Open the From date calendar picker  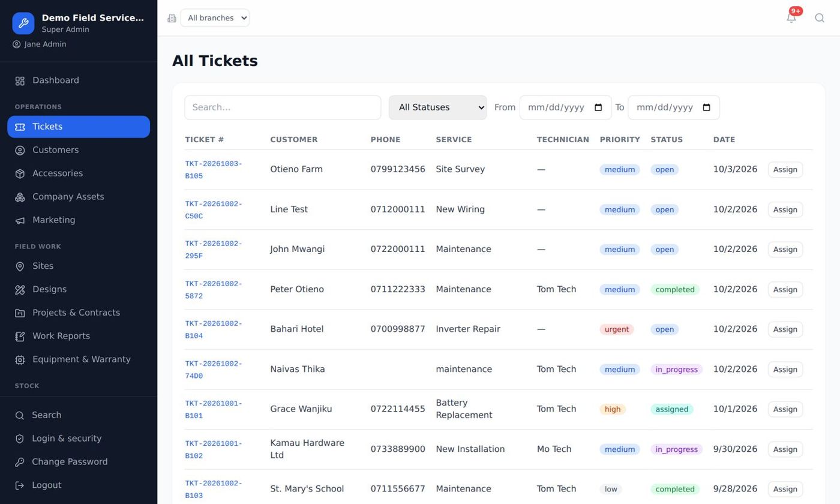(x=598, y=107)
